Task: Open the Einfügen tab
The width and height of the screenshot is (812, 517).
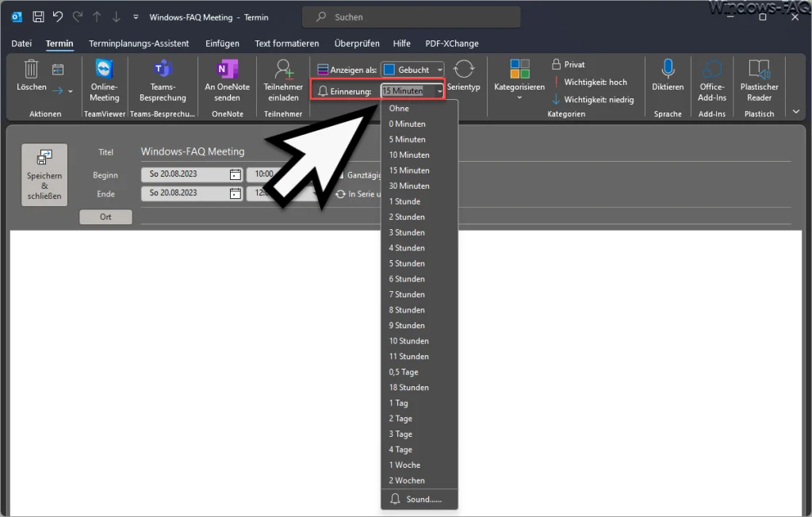Action: 222,44
